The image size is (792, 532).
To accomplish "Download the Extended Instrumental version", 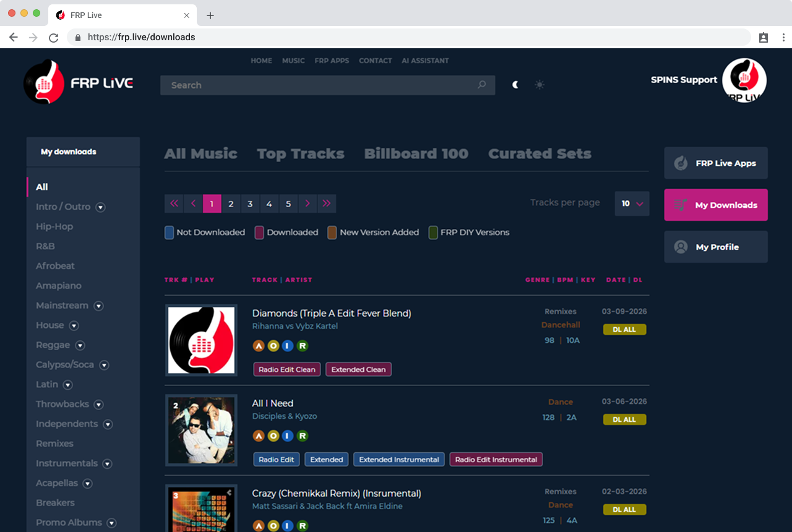I will tap(398, 460).
